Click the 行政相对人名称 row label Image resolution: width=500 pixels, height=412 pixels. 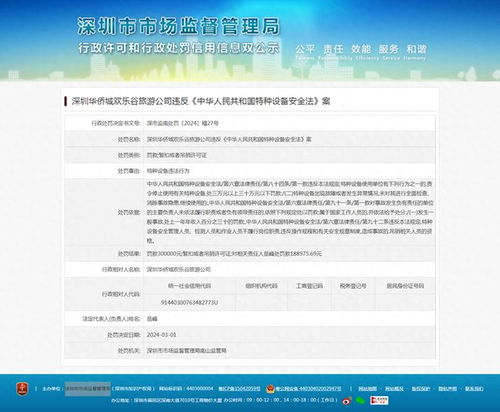tap(121, 269)
